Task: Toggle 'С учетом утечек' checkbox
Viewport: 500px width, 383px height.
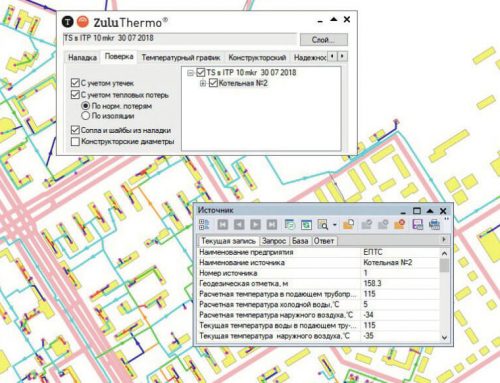Action: (x=75, y=83)
